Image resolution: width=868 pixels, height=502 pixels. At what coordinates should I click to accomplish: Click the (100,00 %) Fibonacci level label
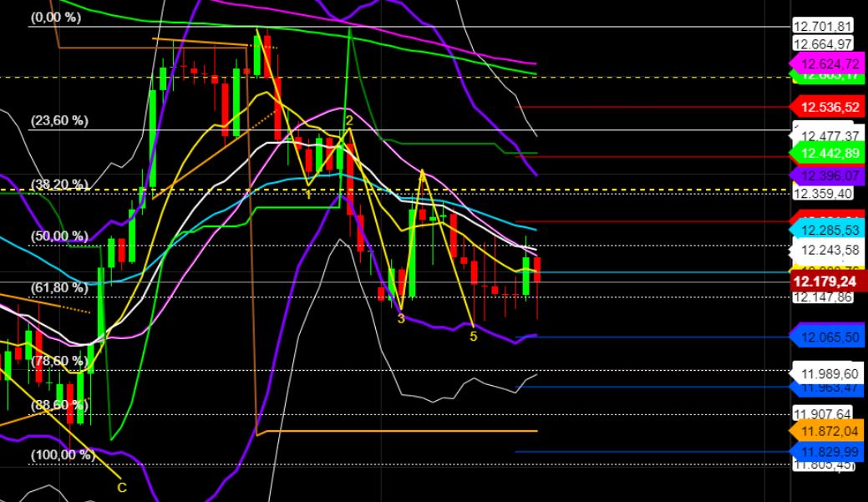[x=62, y=454]
